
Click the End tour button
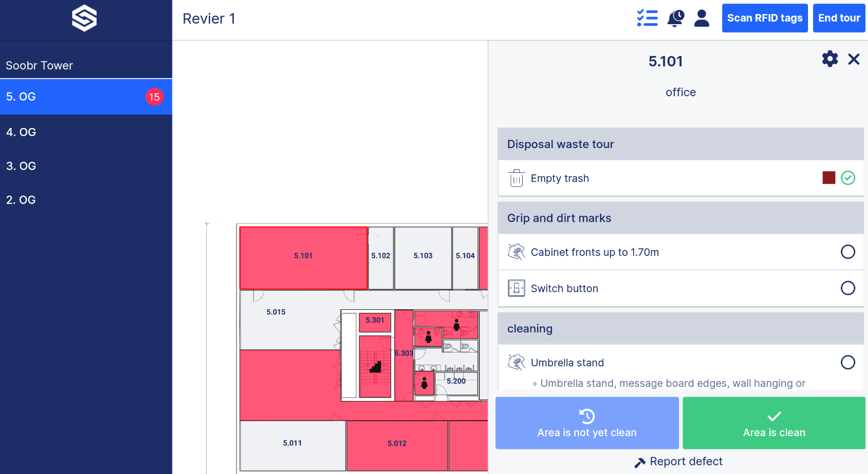(839, 18)
